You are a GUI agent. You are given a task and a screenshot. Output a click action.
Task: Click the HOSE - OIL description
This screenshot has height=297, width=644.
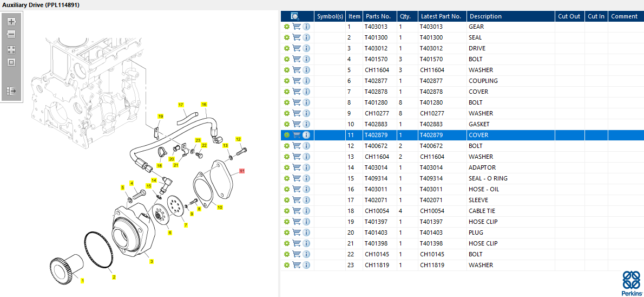(484, 189)
